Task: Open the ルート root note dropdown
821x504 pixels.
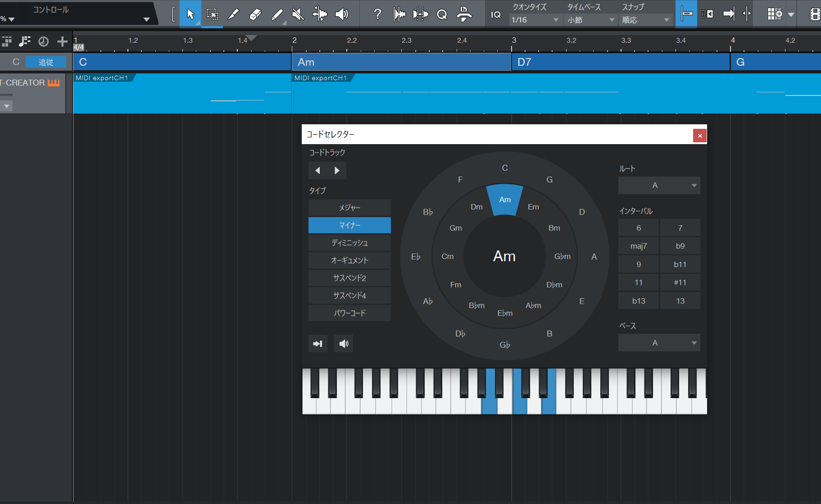Action: pos(658,185)
